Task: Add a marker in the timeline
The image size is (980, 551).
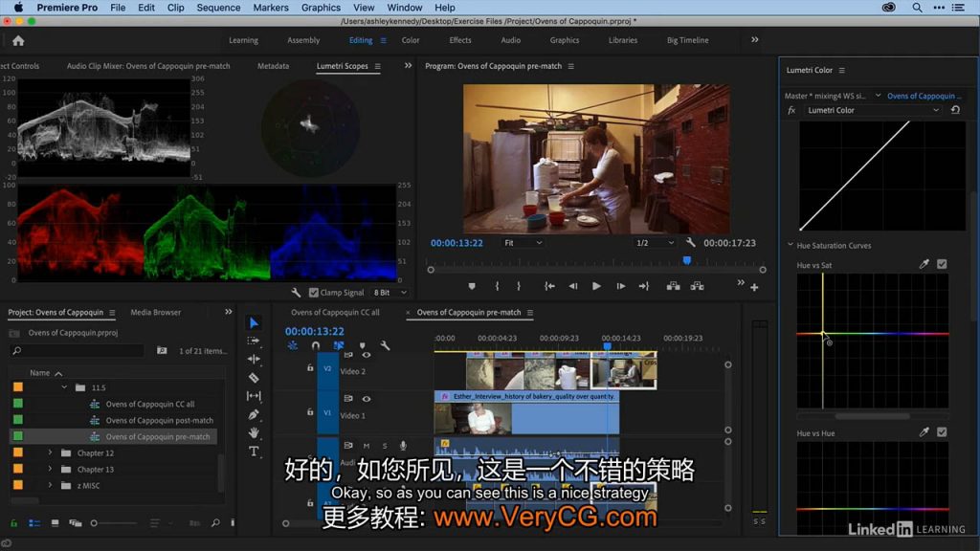Action: tap(362, 345)
